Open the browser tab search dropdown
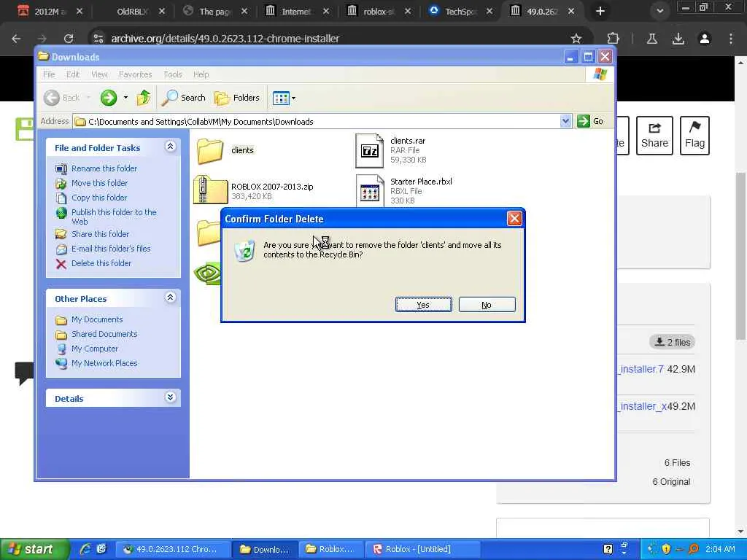The image size is (747, 560). point(659,11)
